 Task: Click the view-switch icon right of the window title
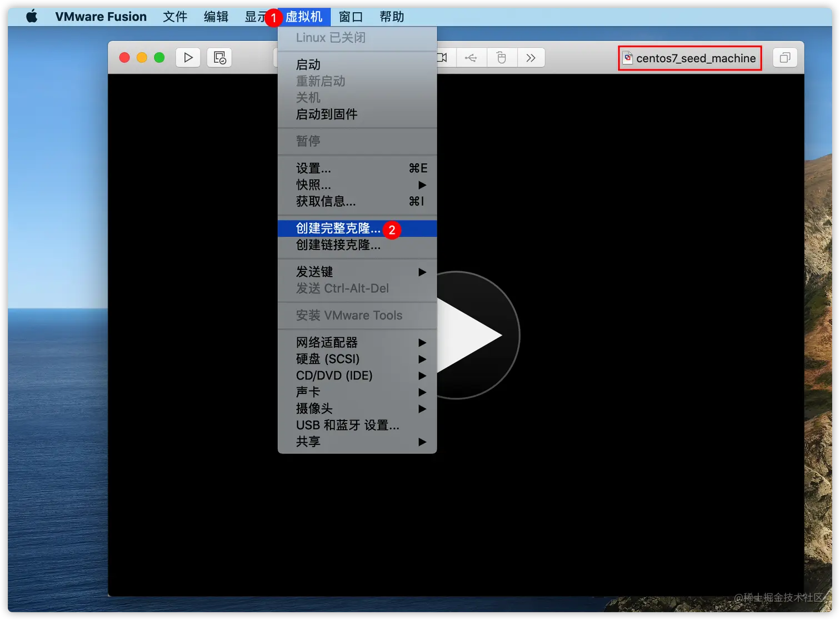point(785,58)
